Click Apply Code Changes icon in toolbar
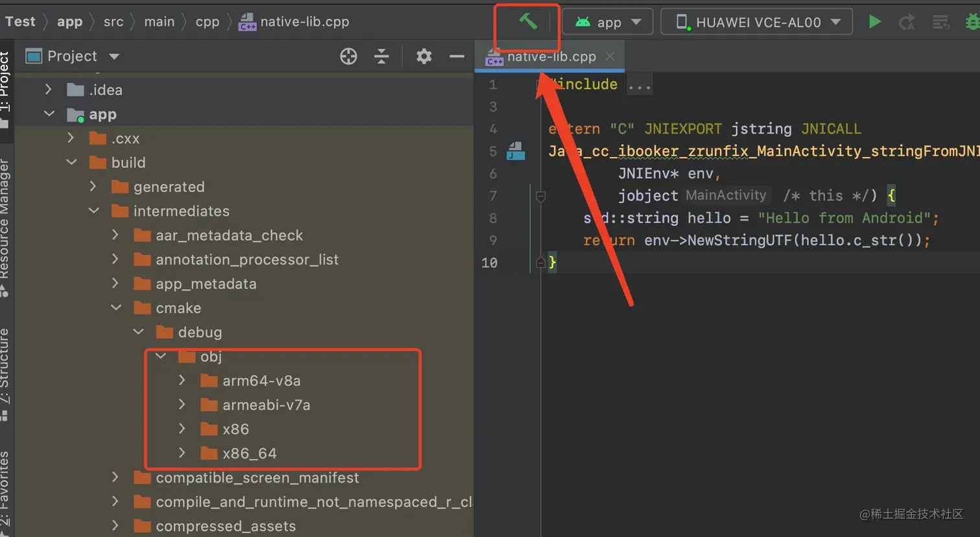Image resolution: width=980 pixels, height=537 pixels. 940,23
